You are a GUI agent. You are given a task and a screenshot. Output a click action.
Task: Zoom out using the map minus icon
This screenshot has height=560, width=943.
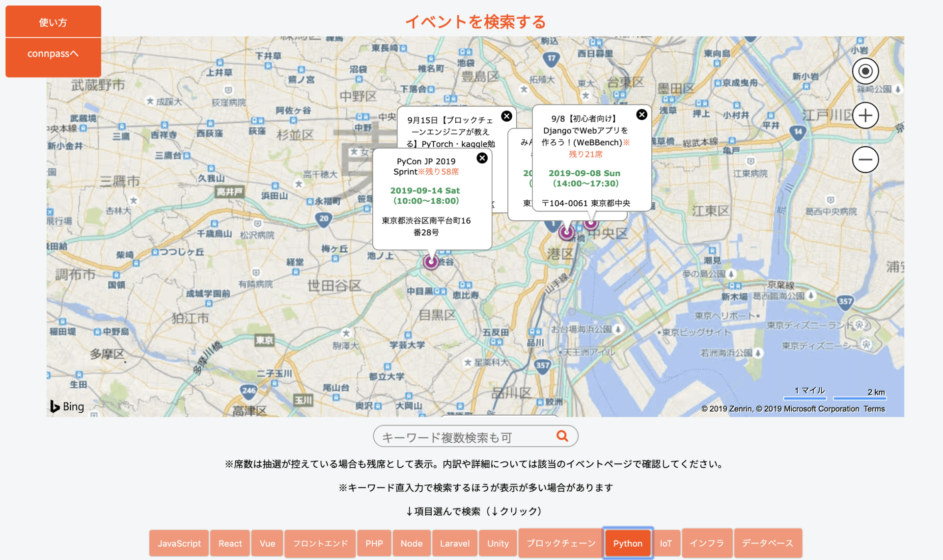865,160
